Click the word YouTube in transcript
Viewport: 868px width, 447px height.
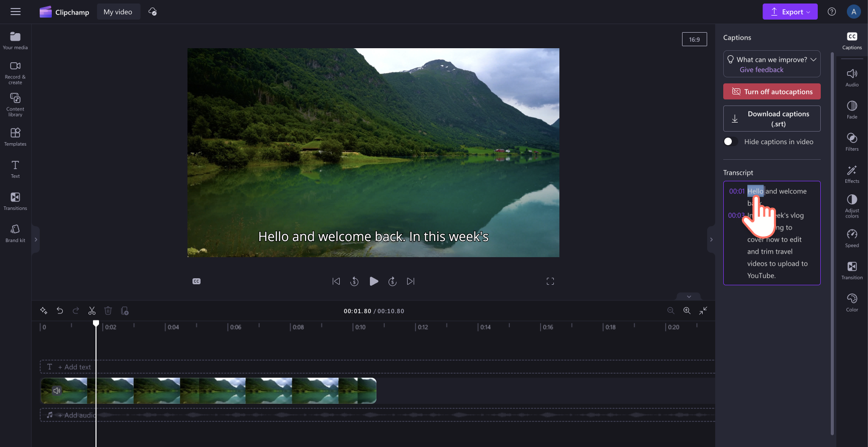click(760, 276)
